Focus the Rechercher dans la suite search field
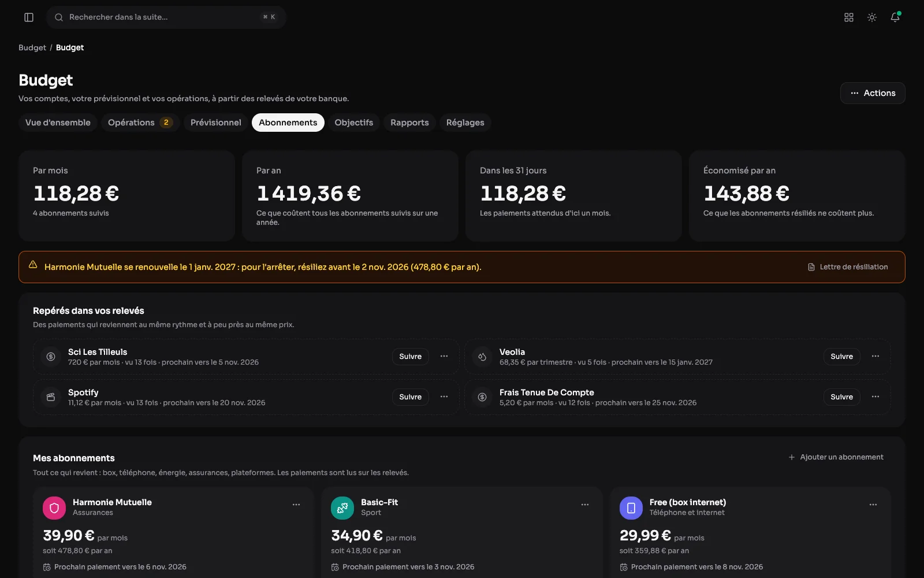 pos(166,17)
